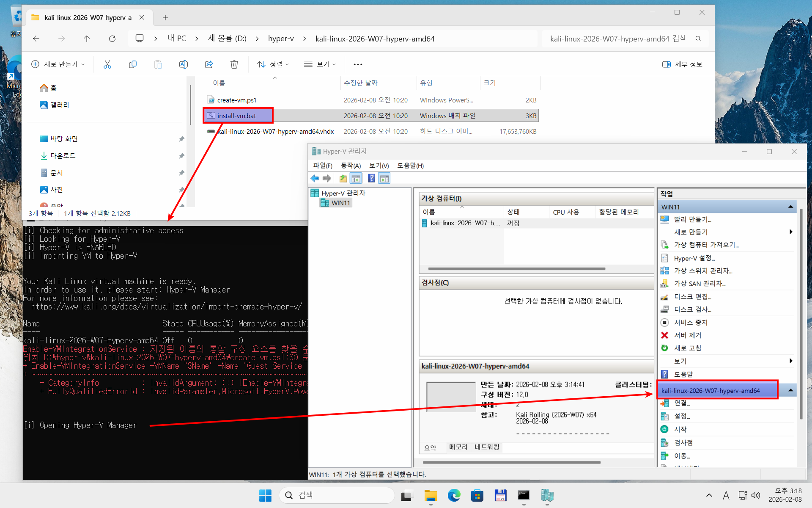Viewport: 812px width, 508px height.
Task: Open 가상 SAN 관리자 action
Action: point(700,283)
